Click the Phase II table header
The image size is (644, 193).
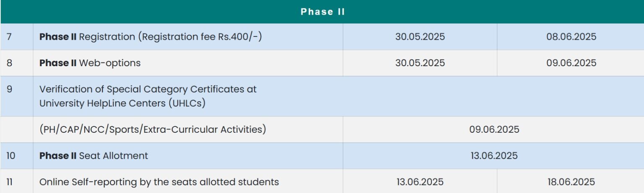coord(322,12)
